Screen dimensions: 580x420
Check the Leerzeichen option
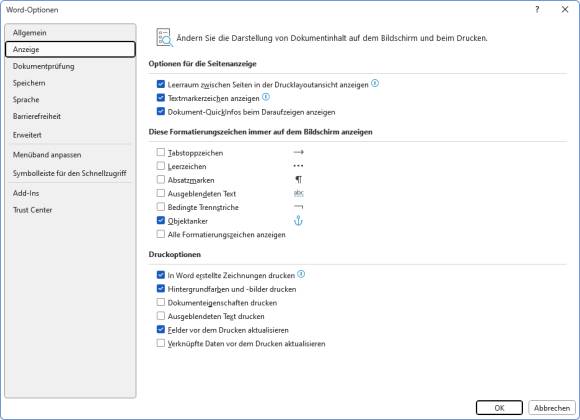pos(161,166)
